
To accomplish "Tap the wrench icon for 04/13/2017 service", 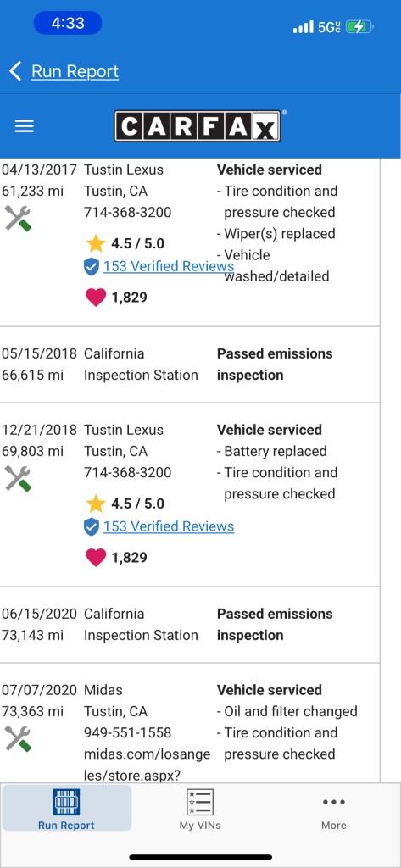I will click(x=19, y=218).
